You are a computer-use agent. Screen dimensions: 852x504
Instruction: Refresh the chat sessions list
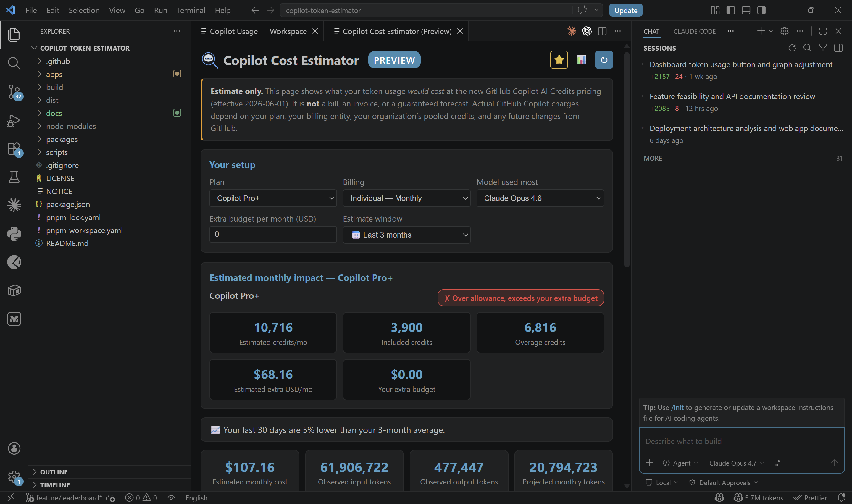(x=792, y=48)
